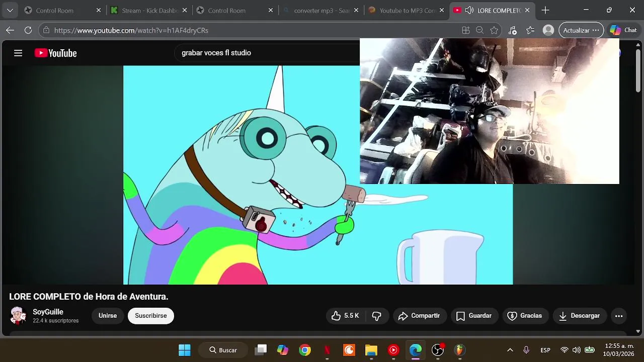Open the app available install icon in the address bar

coord(466,30)
